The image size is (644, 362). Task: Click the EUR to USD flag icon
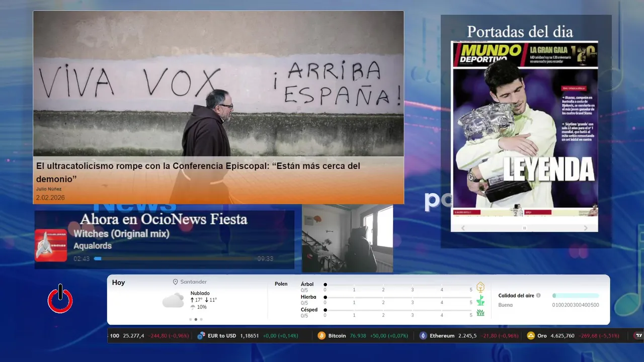pyautogui.click(x=201, y=335)
